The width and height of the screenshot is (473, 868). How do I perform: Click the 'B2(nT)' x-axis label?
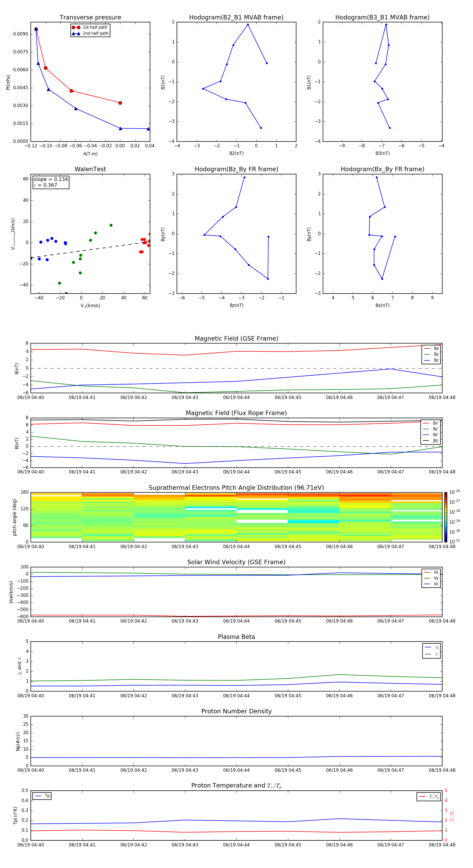point(236,153)
